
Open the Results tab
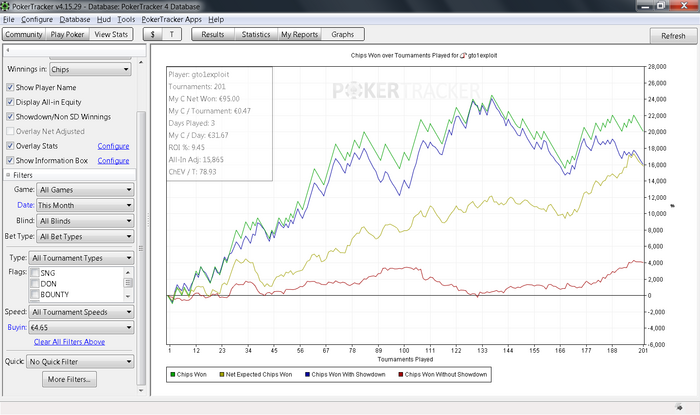coord(213,34)
